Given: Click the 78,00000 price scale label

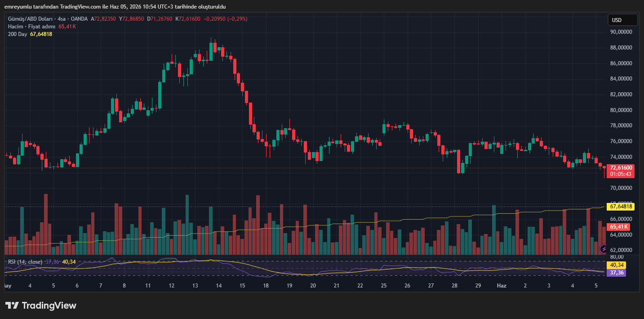Looking at the screenshot, I should pos(620,126).
